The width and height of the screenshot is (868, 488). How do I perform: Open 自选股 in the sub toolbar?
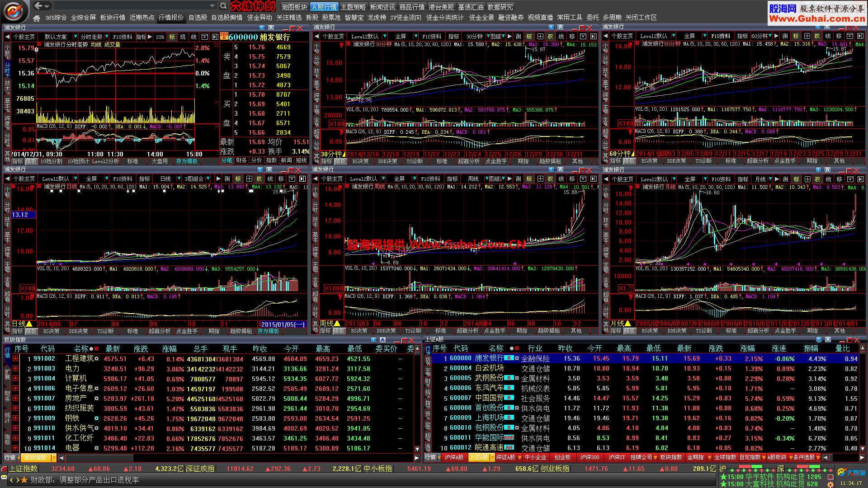pos(198,18)
